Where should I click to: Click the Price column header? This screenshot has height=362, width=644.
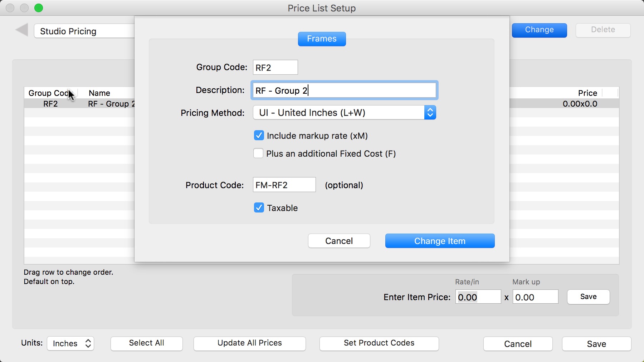point(587,93)
